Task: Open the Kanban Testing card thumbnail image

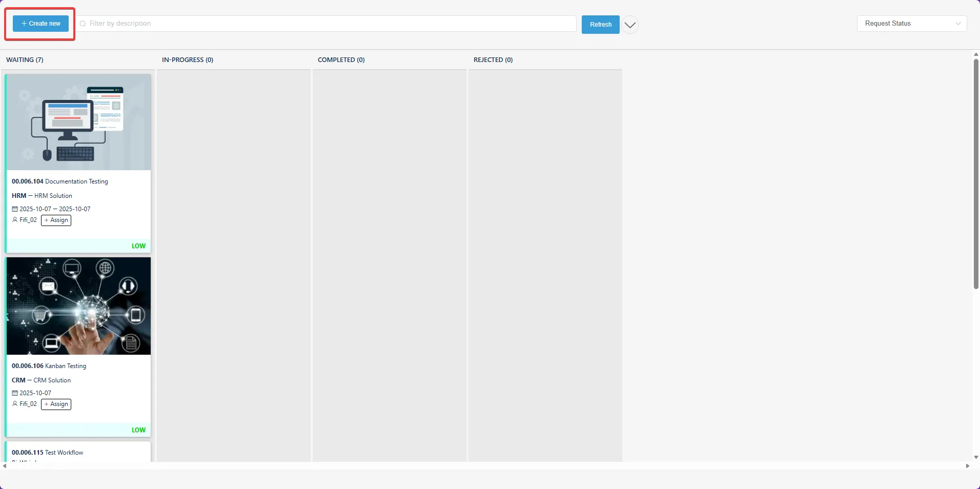Action: coord(78,306)
